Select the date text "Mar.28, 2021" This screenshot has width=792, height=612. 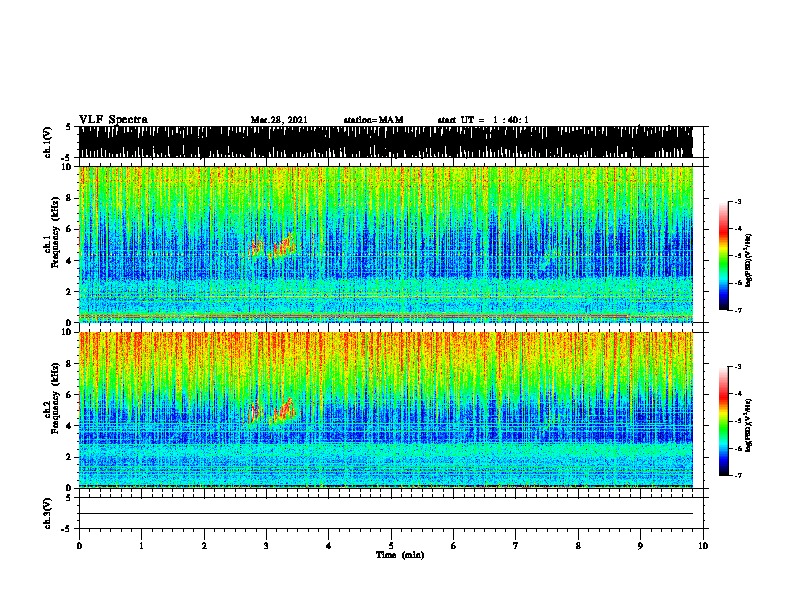pos(279,120)
